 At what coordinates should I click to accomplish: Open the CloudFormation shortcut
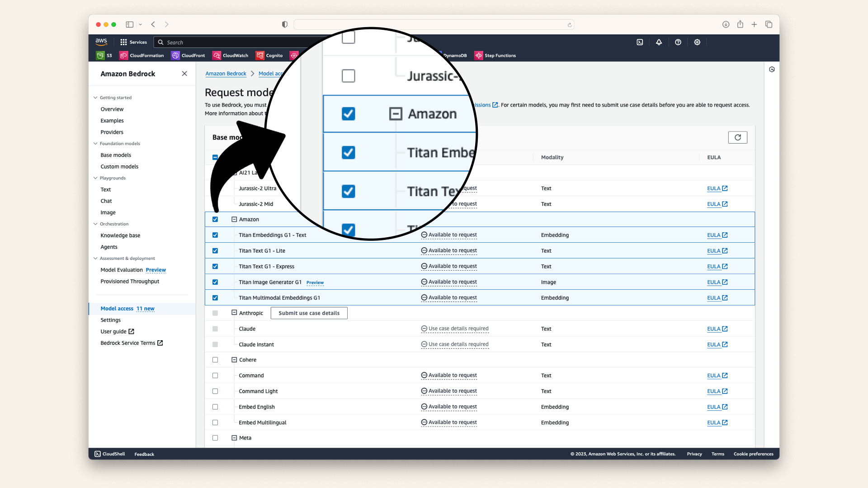tap(142, 56)
